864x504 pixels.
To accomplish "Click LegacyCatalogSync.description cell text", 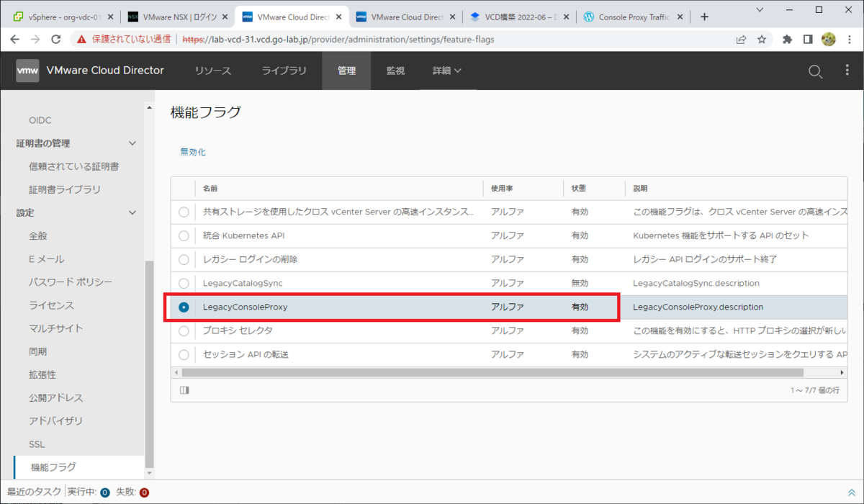I will point(696,283).
